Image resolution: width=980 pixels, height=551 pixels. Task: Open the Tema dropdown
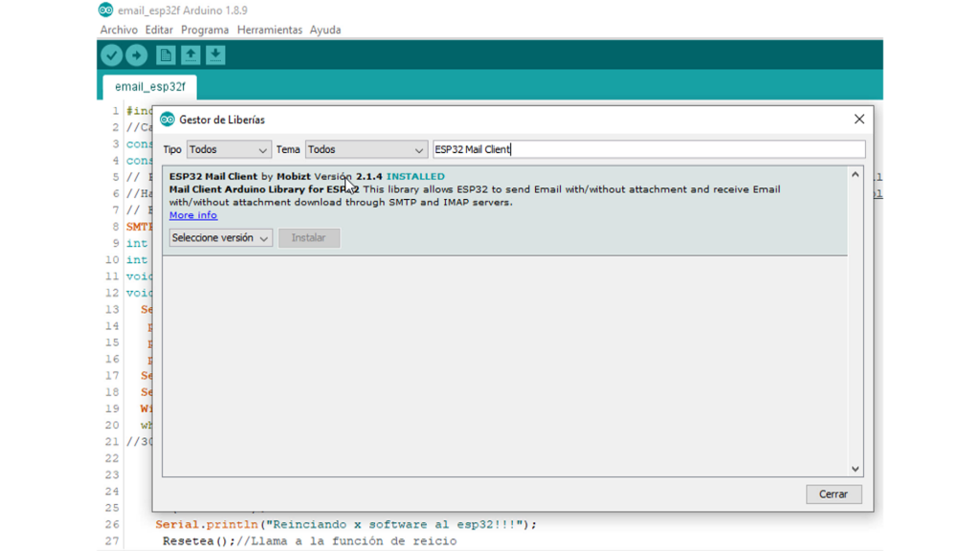(x=366, y=150)
